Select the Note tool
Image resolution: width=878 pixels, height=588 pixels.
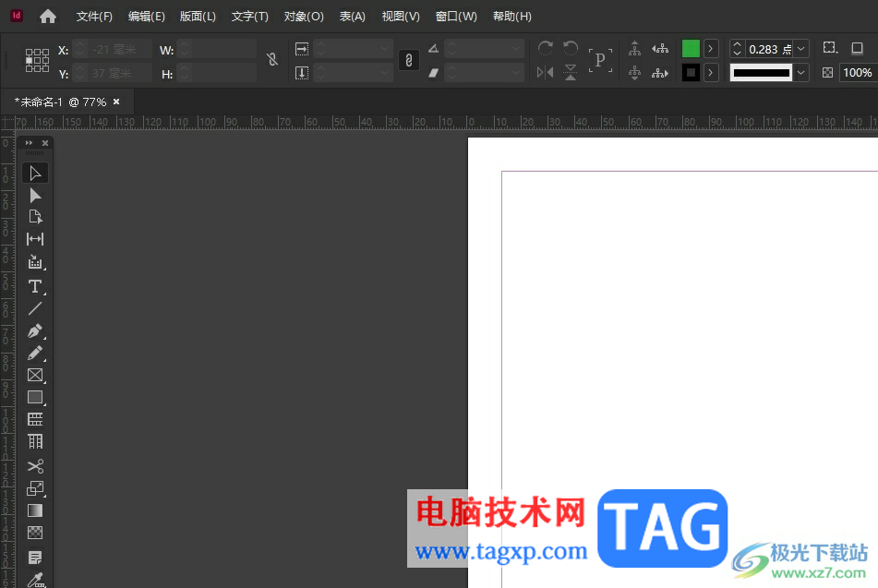35,558
